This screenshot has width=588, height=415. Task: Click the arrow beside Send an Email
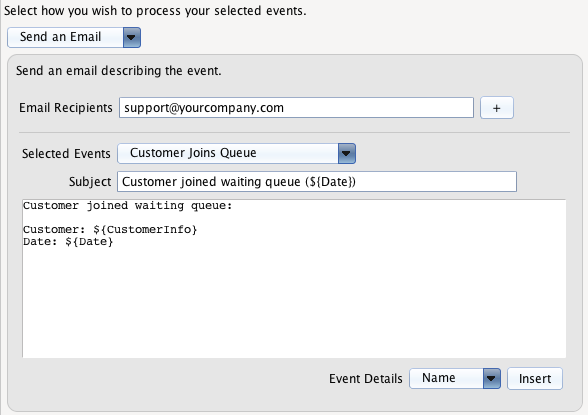(x=132, y=37)
